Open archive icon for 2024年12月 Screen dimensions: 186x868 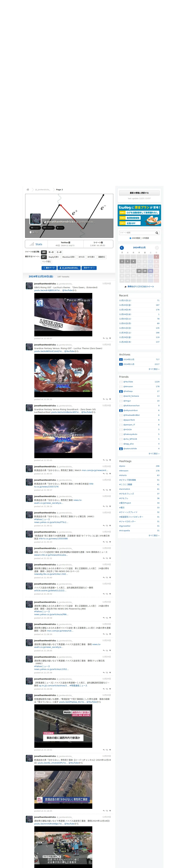121,359
